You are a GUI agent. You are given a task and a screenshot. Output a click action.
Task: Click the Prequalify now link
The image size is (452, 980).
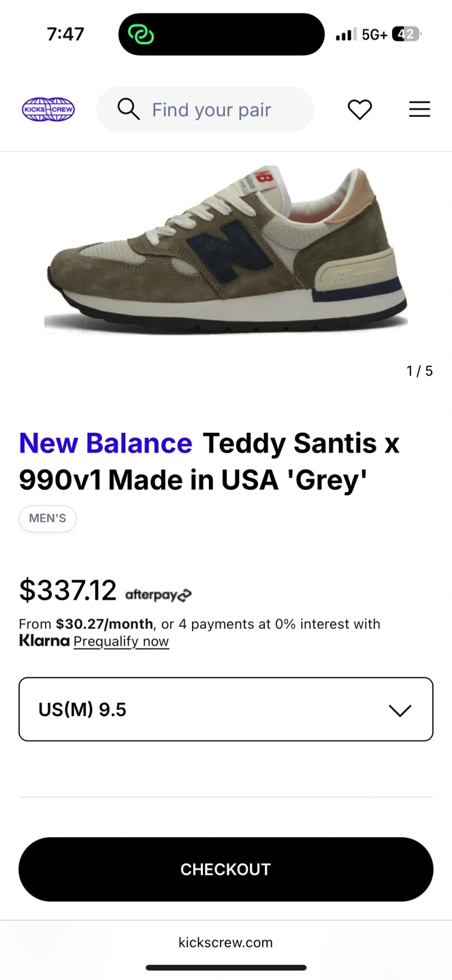pos(121,641)
